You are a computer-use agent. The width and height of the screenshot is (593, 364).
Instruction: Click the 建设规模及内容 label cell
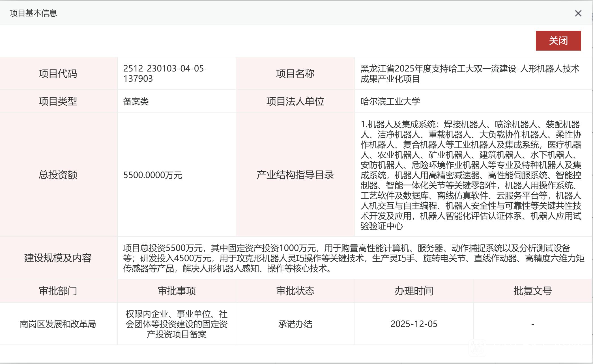click(x=58, y=258)
